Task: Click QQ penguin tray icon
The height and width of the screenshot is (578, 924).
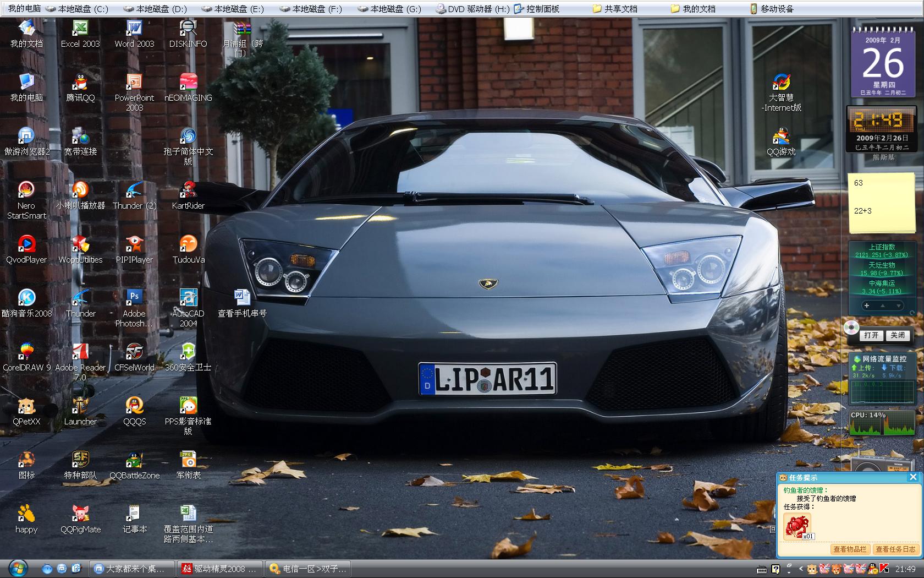Action: tap(873, 569)
